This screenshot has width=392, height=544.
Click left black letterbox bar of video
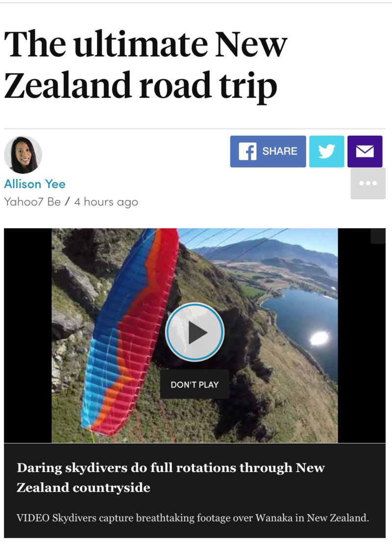tap(28, 336)
